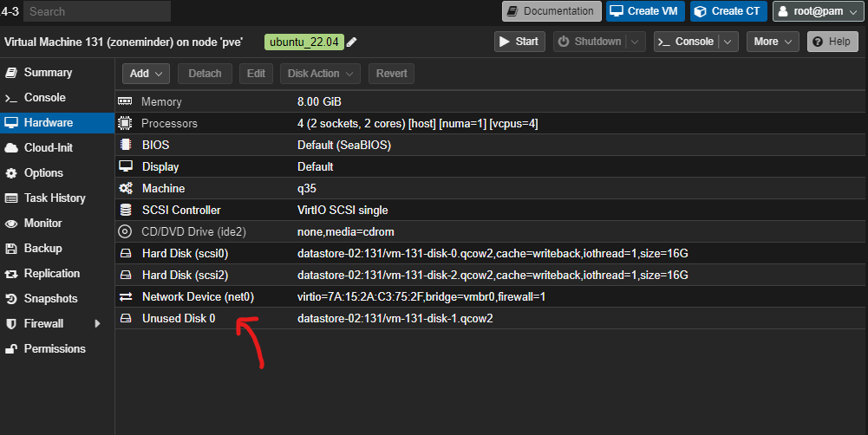Focus the Search input field
The height and width of the screenshot is (435, 868).
97,11
